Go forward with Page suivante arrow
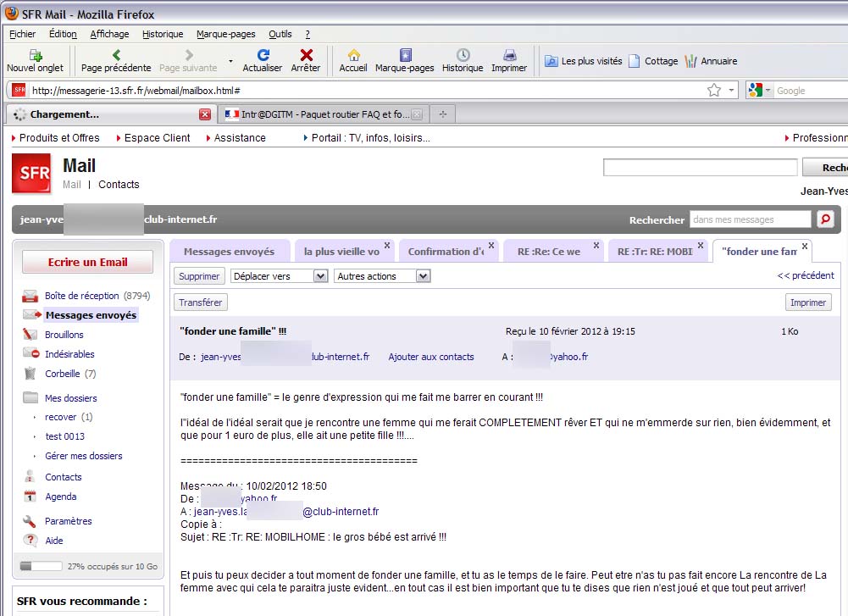 (188, 54)
